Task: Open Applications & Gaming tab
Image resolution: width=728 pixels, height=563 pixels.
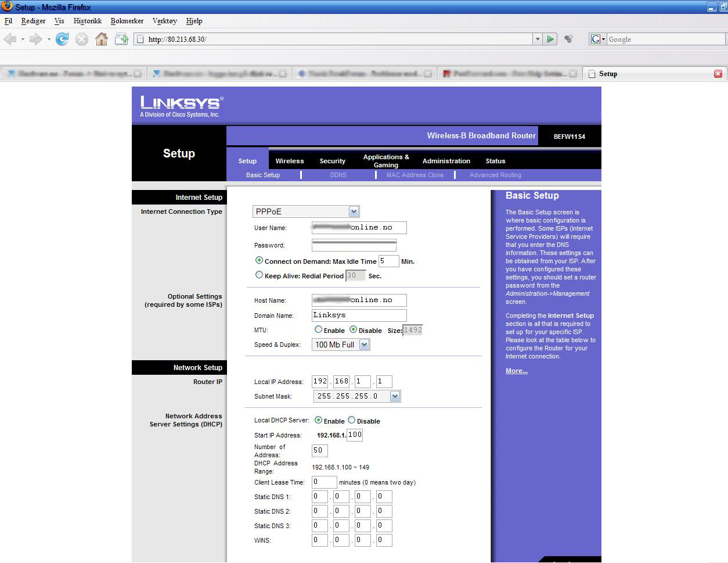Action: (386, 161)
